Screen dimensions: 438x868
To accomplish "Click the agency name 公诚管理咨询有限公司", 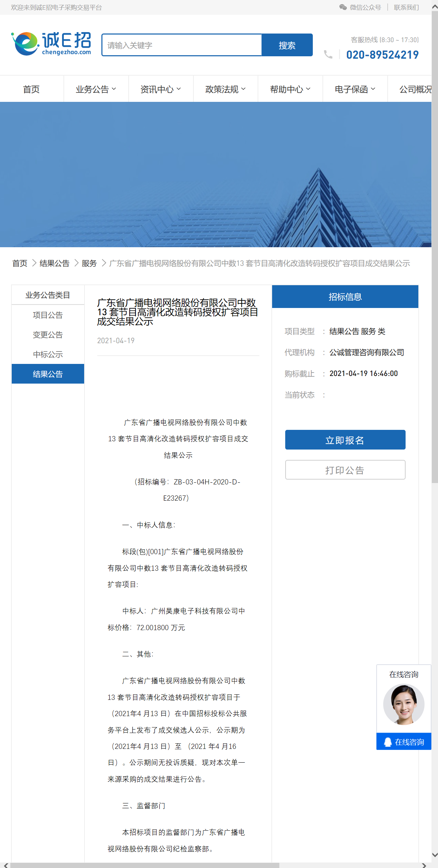I will (367, 353).
